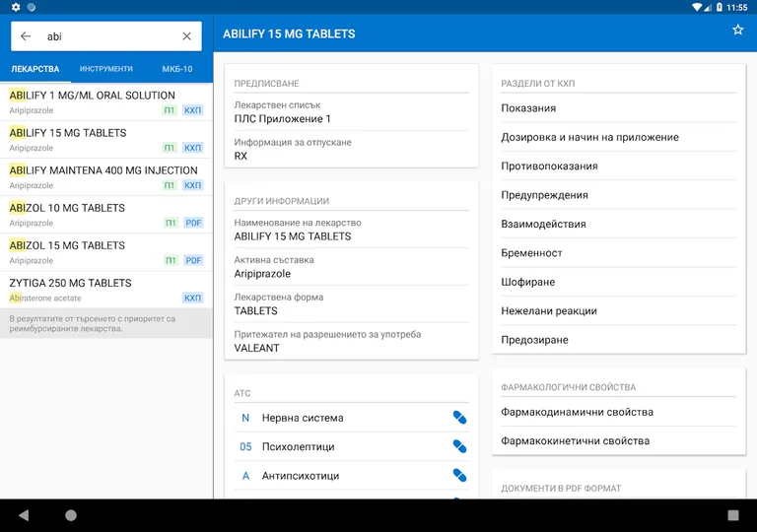Select ABILIFY 1 MG/ML ORAL SOLUTION result
Viewport: 757px width, 532px height.
[106, 101]
